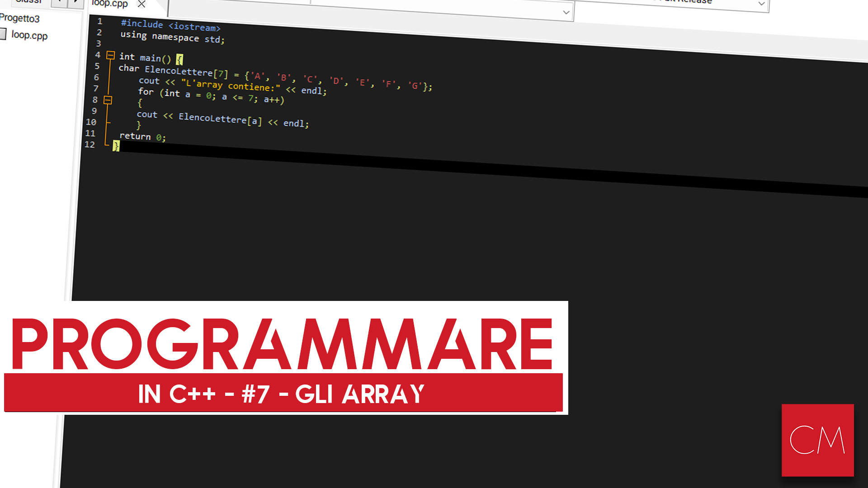Select the Progetto3 project node
The width and height of the screenshot is (868, 488).
pos(20,18)
